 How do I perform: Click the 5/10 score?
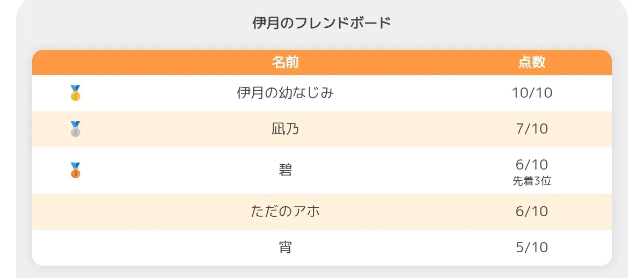pos(532,247)
